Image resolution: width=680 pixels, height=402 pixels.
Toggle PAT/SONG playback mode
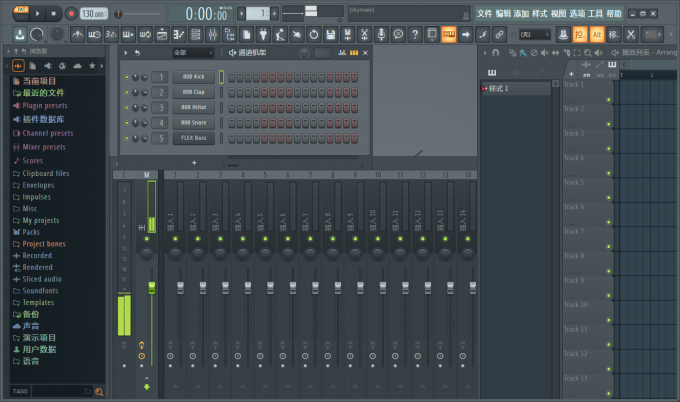21,13
